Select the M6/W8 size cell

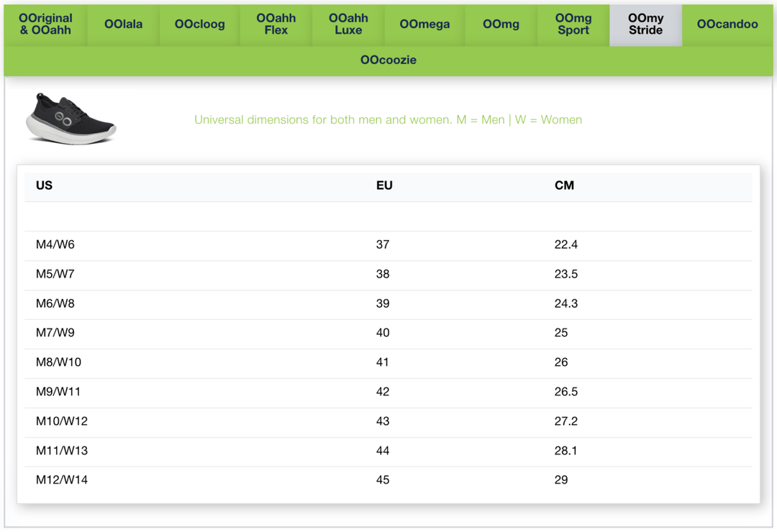pyautogui.click(x=55, y=303)
